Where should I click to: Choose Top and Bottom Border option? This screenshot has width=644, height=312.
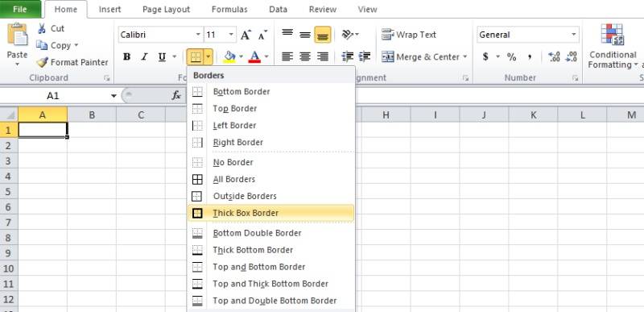click(271, 267)
